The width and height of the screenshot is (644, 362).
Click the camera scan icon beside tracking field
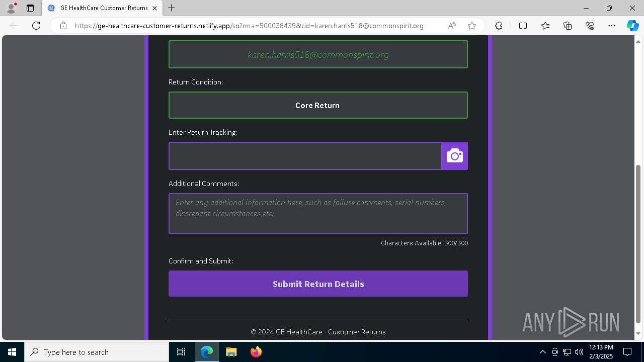tap(454, 156)
